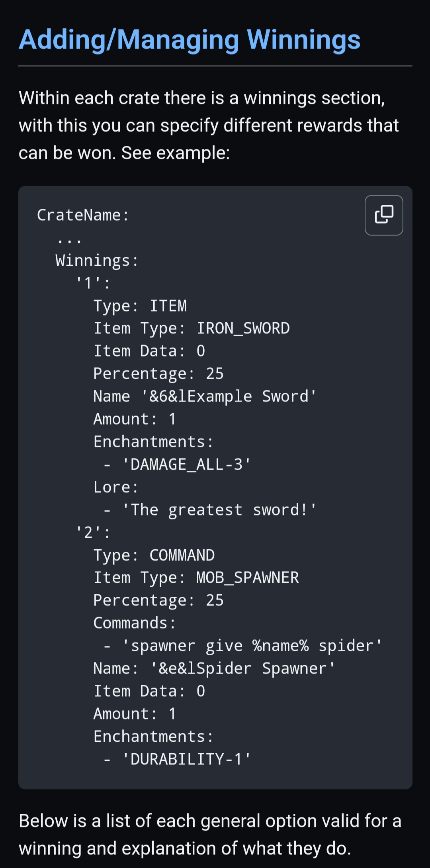Click the MOB_SPAWNER value in code
Image resolution: width=430 pixels, height=868 pixels.
247,578
